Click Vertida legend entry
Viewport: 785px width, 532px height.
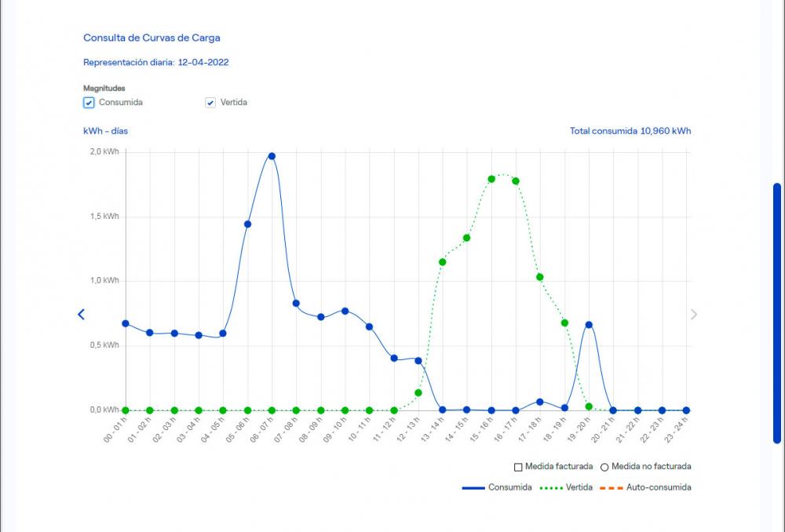pyautogui.click(x=566, y=487)
